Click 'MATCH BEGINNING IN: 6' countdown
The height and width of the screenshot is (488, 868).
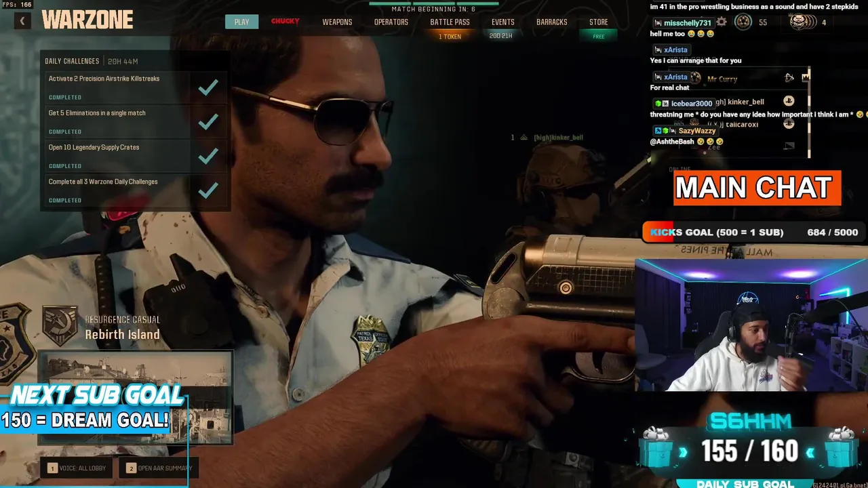tap(433, 9)
